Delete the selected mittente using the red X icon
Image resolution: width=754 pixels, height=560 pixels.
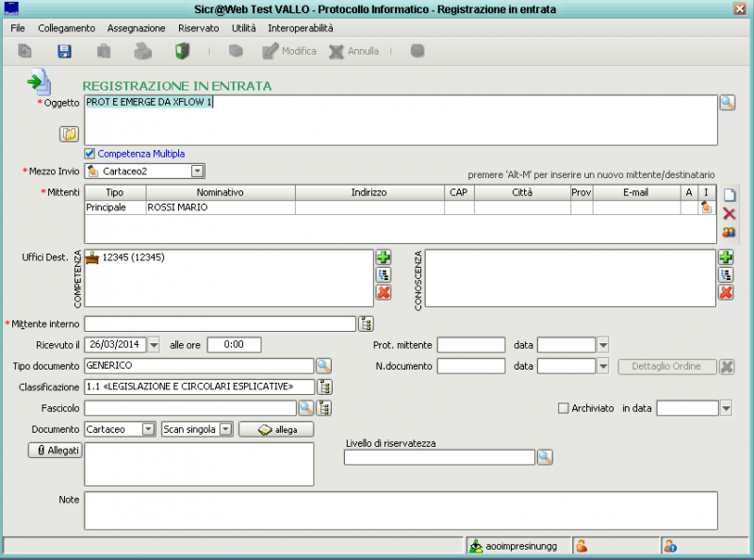(x=729, y=214)
